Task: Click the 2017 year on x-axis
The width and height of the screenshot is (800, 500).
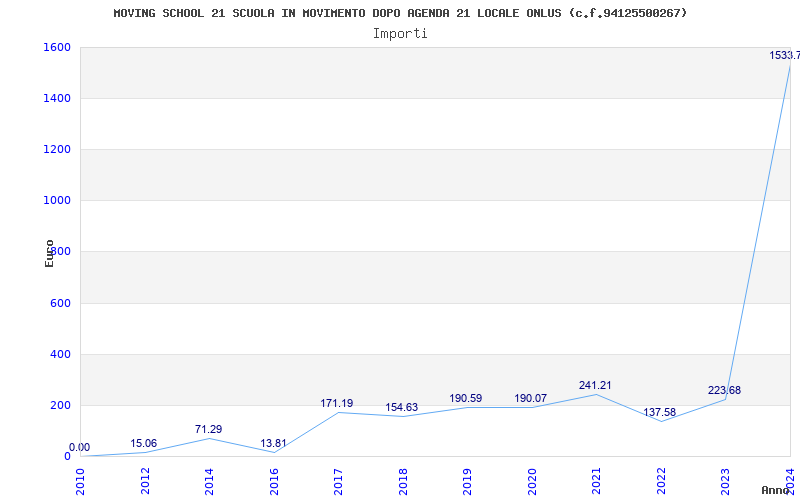Action: [x=338, y=480]
